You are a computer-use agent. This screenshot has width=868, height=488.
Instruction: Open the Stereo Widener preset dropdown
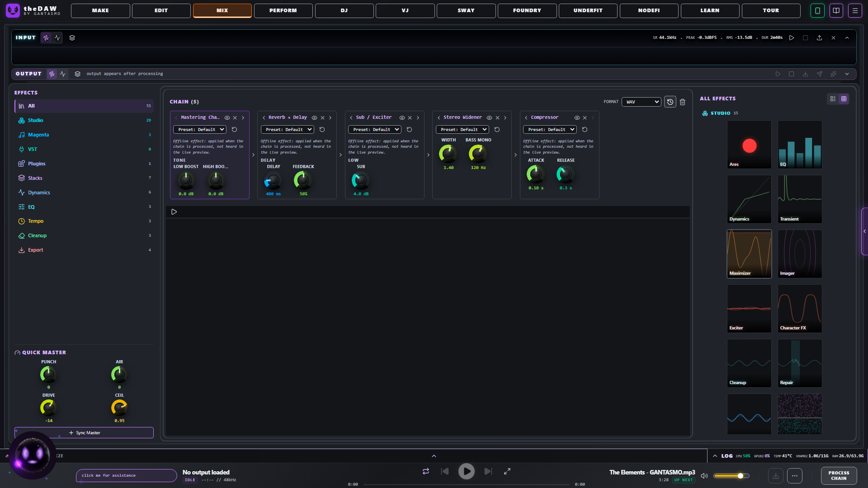462,130
